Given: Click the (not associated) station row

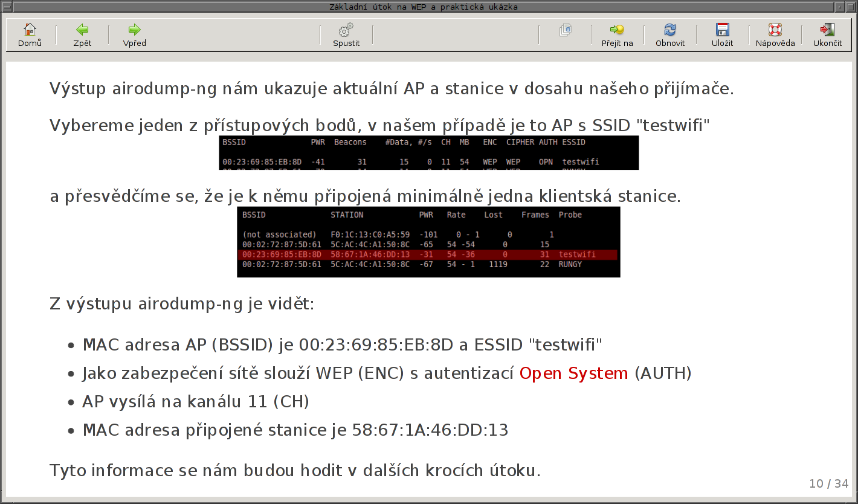Looking at the screenshot, I should (399, 234).
